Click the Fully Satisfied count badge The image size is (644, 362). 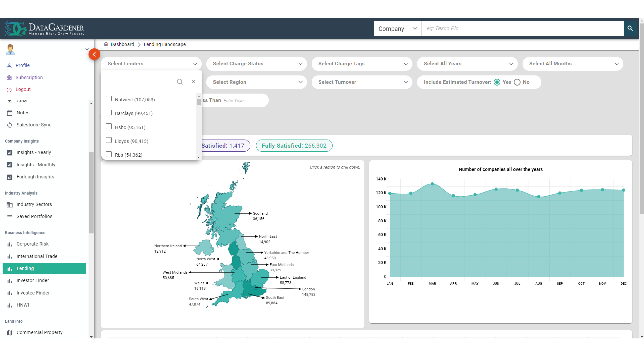pos(294,146)
